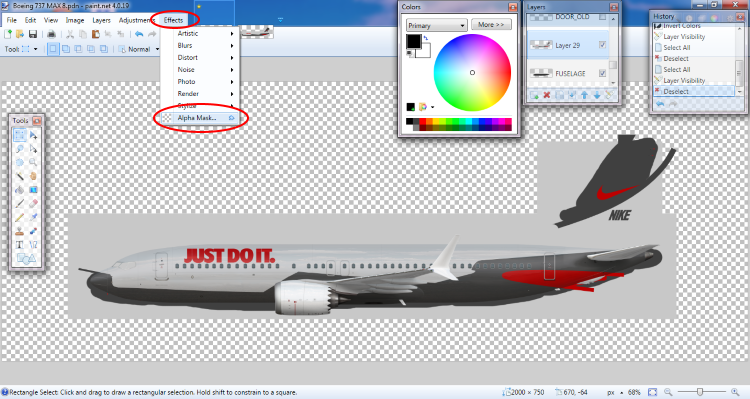Choose Intersect selection mode button
This screenshot has height=399, width=750.
tap(90, 49)
